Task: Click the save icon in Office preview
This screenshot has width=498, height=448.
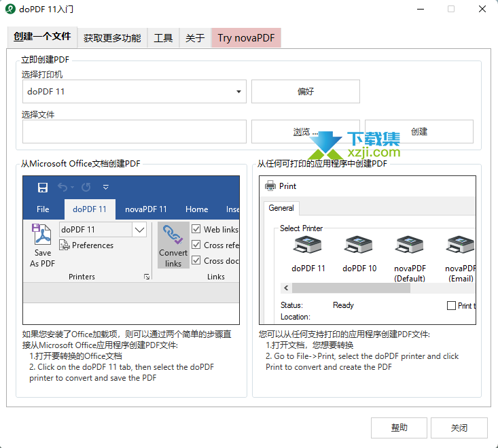Action: pyautogui.click(x=43, y=188)
